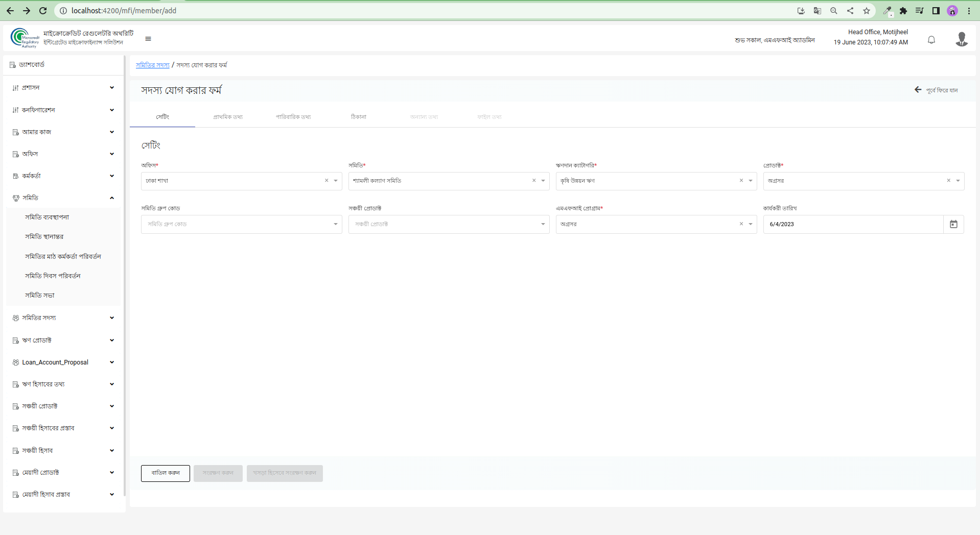Clear the ঋণদান ক্যাটাগরি selection
Viewport: 980px width, 535px height.
(x=741, y=181)
